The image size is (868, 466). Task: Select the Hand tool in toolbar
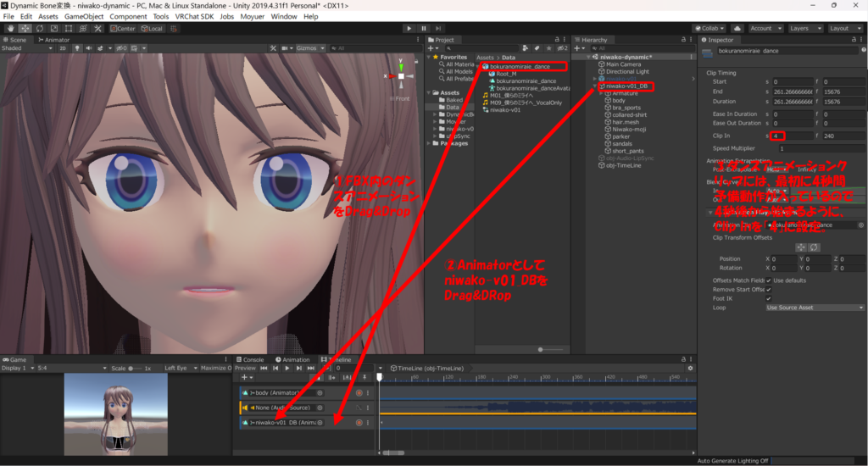pyautogui.click(x=9, y=28)
